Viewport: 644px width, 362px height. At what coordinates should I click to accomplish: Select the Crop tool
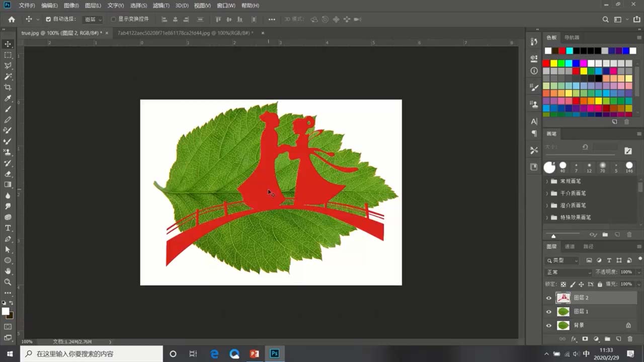8,87
